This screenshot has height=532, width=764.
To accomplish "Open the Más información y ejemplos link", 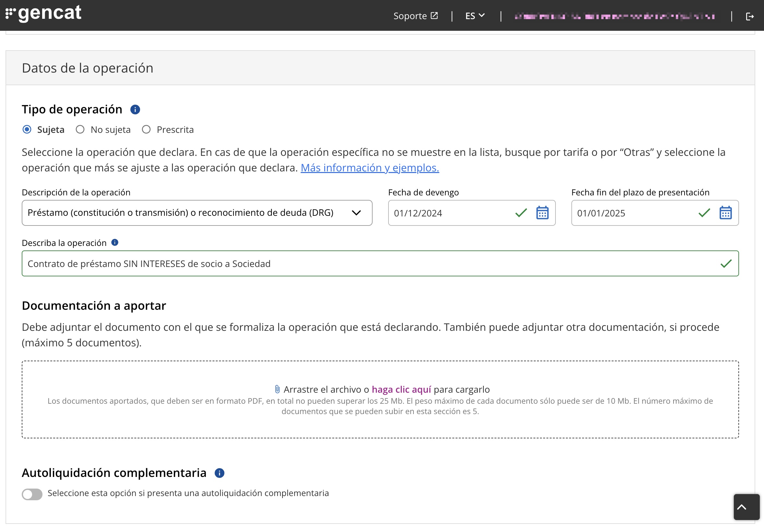I will coord(370,168).
